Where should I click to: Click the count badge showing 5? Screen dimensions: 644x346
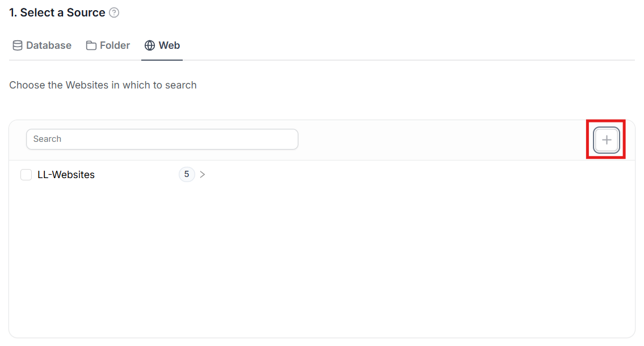coord(187,175)
